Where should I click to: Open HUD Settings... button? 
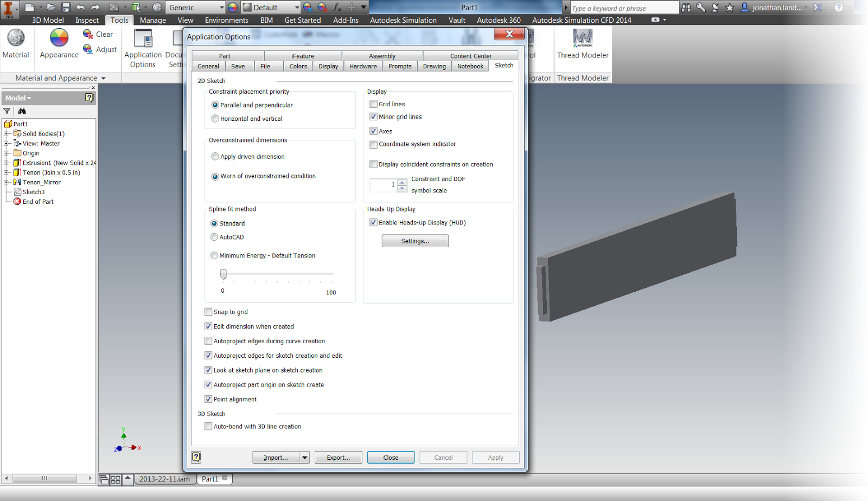click(415, 241)
